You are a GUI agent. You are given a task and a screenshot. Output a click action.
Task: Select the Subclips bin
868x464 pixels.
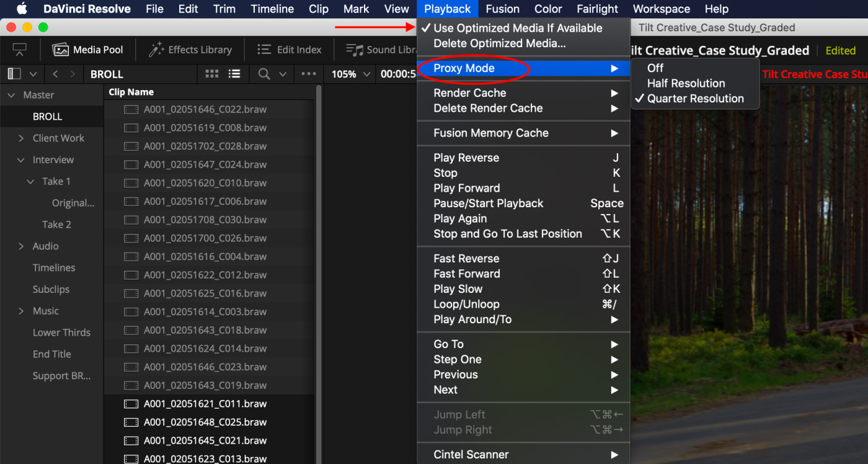point(52,290)
